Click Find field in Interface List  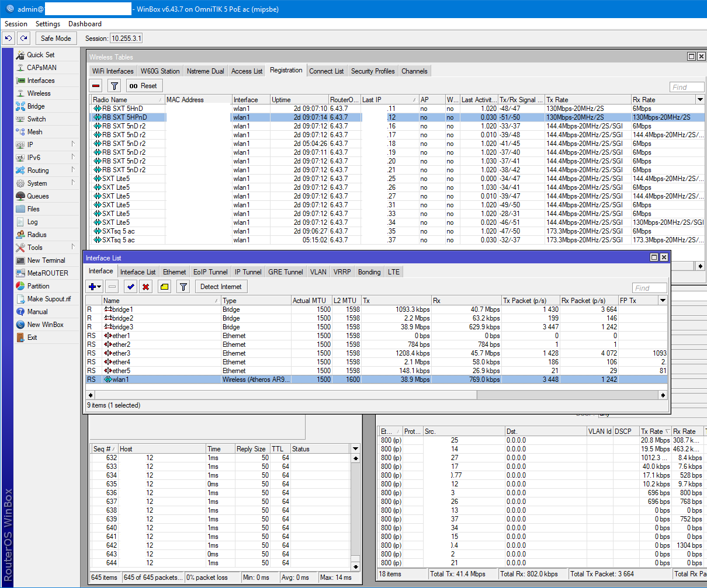coord(650,288)
